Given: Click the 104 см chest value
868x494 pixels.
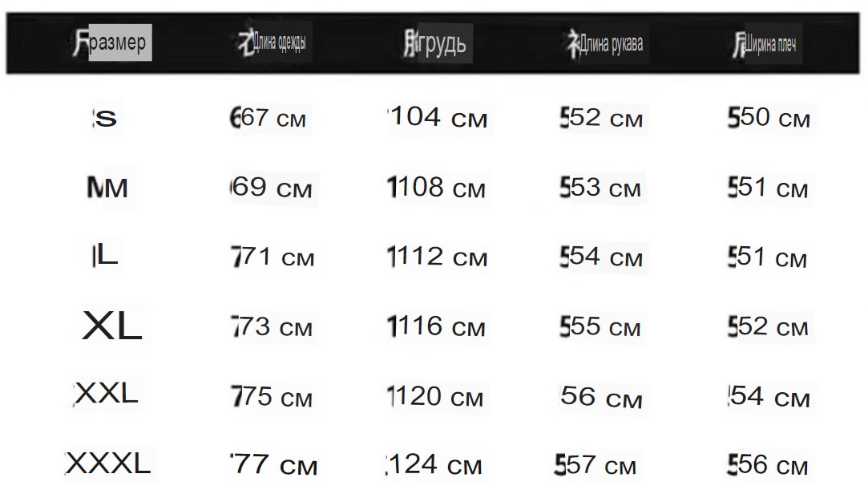Looking at the screenshot, I should click(438, 117).
